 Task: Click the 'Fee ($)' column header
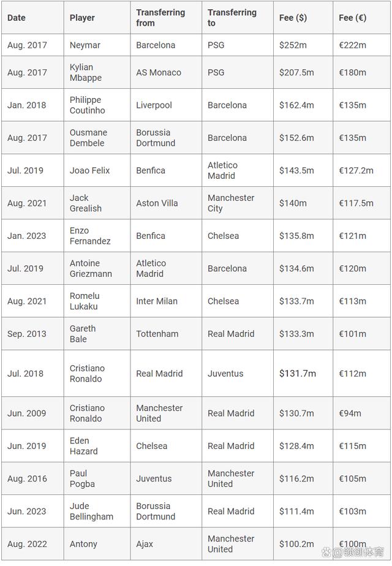[293, 18]
